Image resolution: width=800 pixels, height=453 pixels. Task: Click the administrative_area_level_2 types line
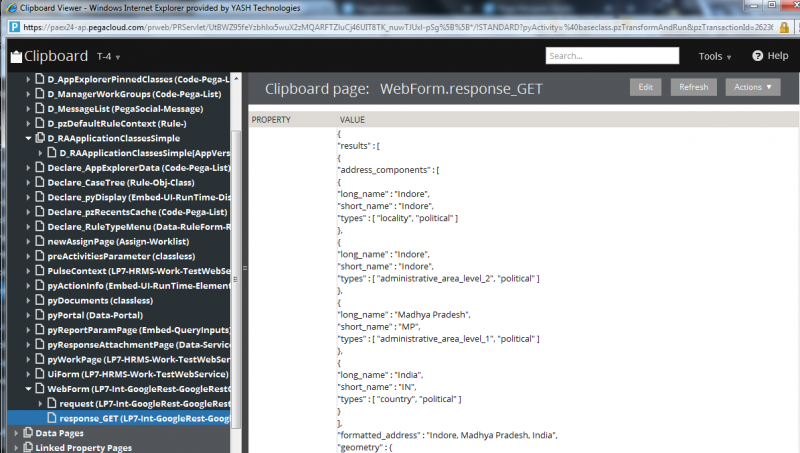click(x=438, y=279)
